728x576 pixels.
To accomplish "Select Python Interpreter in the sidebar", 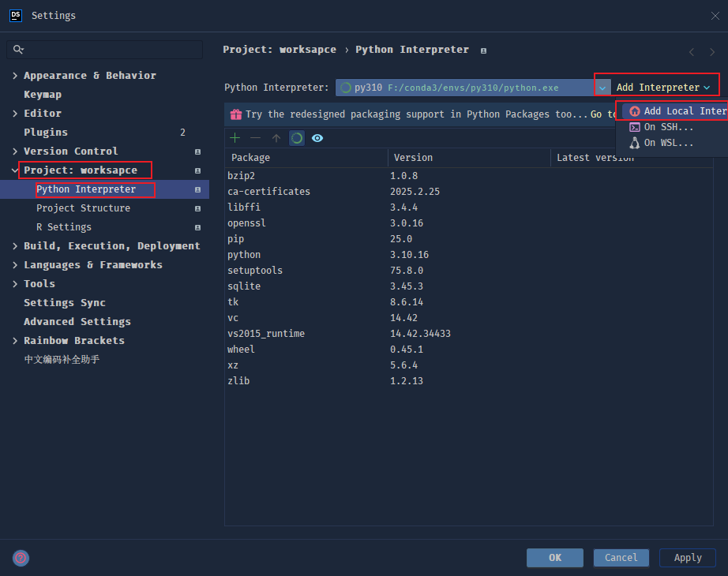I will (95, 189).
